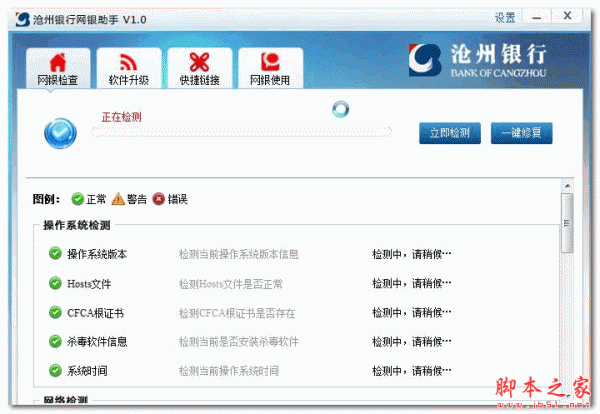This screenshot has height=414, width=600.
Task: Click the red 错误 legend icon
Action: 158,199
